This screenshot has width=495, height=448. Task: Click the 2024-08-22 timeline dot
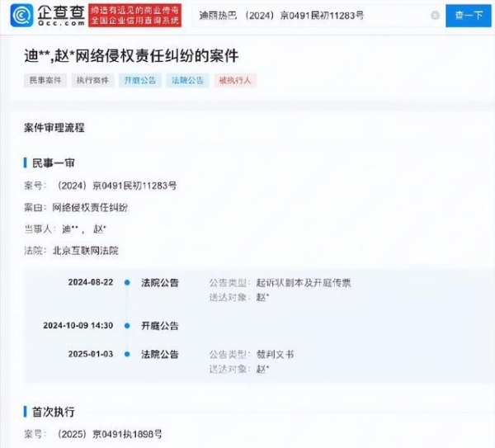(127, 282)
